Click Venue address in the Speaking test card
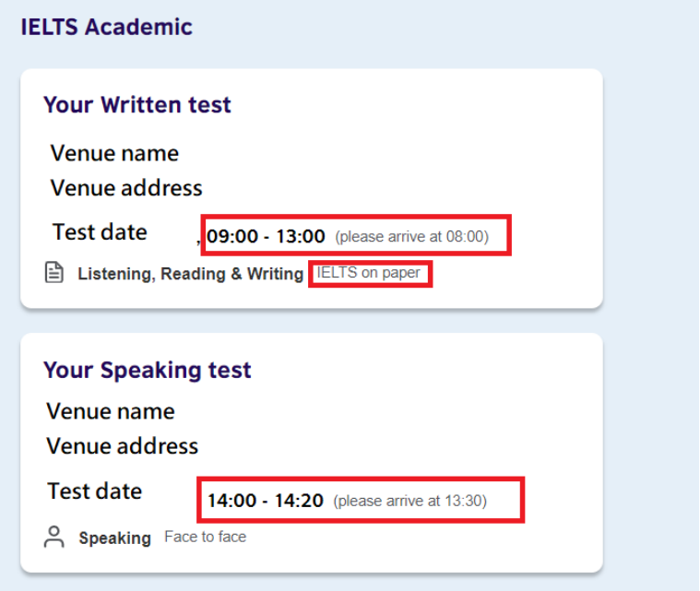This screenshot has height=591, width=700. coord(123,446)
